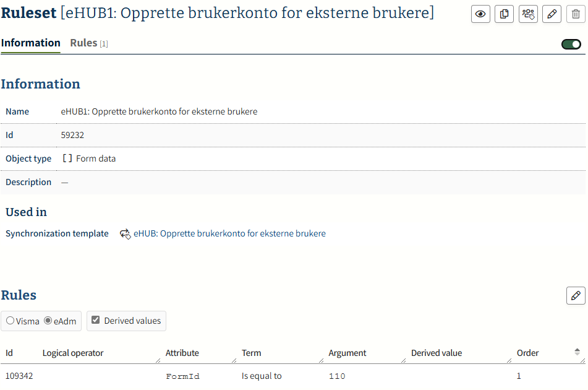Image resolution: width=588 pixels, height=390 pixels.
Task: Sort by the Order column arrows
Action: 577,352
